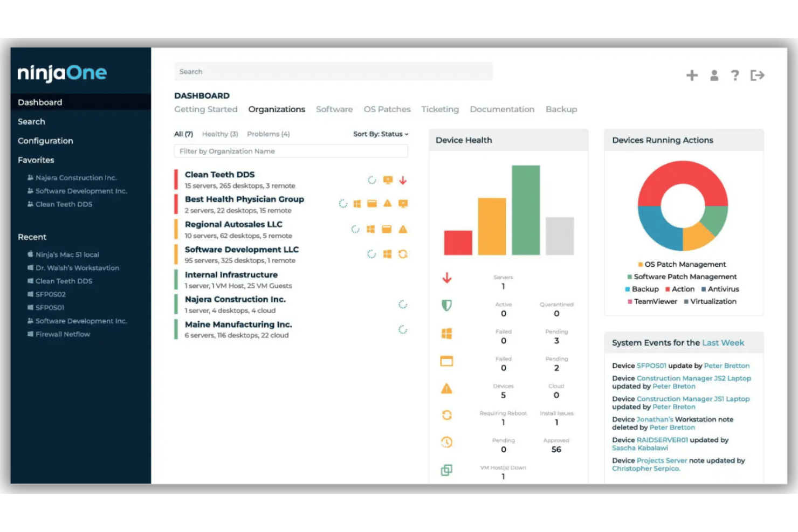Click monitor icon on Best Health Physician Group row

point(403,204)
